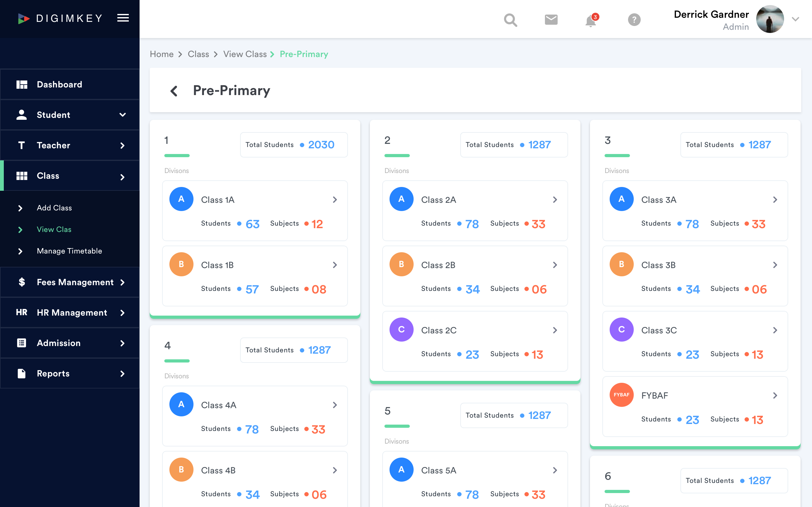
Task: Open the Reports sidebar menu
Action: (70, 374)
